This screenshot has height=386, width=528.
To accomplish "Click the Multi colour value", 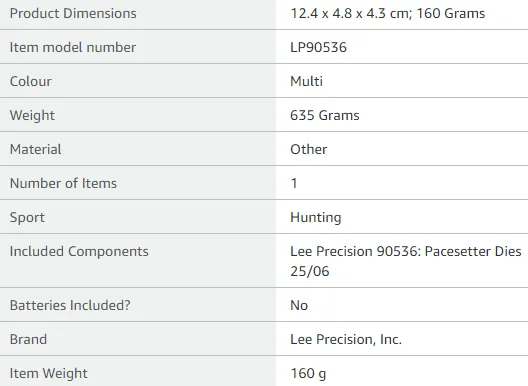I will [x=306, y=81].
